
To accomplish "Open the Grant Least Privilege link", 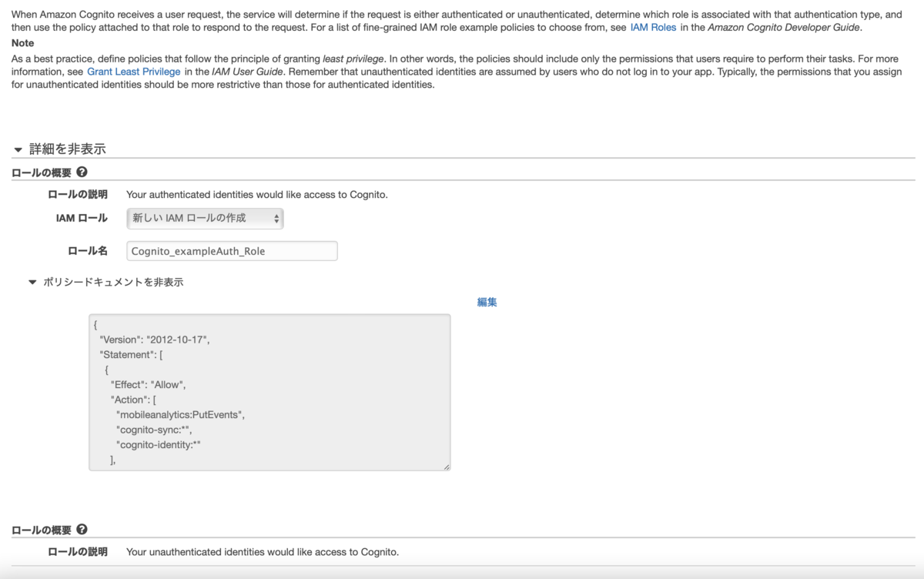I will point(134,72).
